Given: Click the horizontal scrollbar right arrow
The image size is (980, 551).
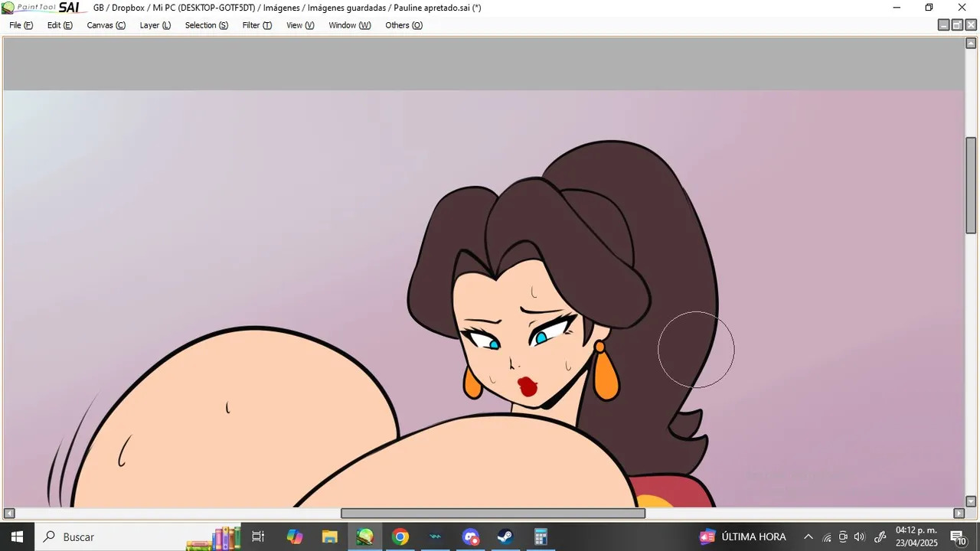Looking at the screenshot, I should tap(959, 514).
